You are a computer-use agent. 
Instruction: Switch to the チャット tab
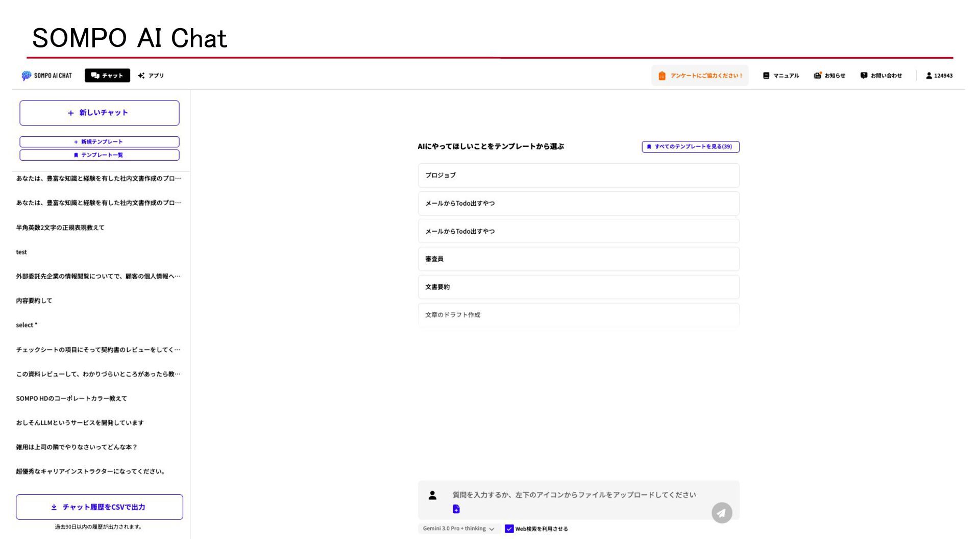tap(107, 76)
